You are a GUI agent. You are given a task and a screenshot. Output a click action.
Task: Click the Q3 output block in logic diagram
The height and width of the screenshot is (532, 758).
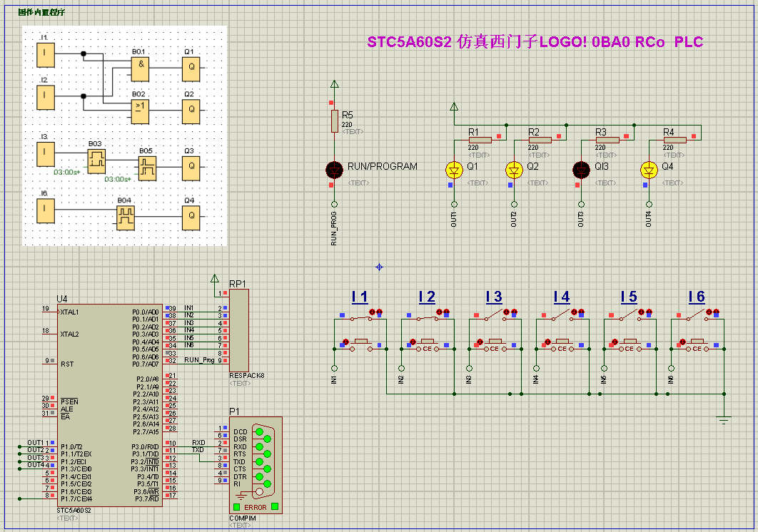tap(191, 168)
